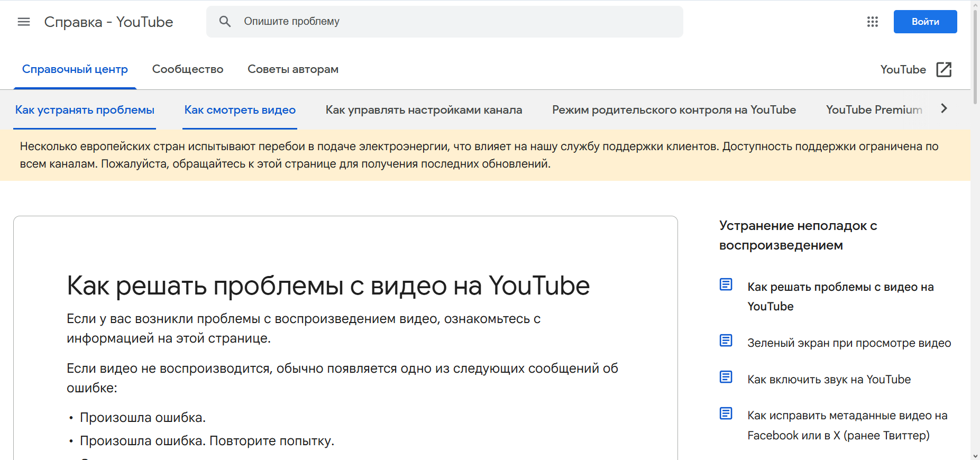Viewport: 980px width, 460px height.
Task: Click the sidebar heading 'Устранение неполадок с воспроизведением'
Action: tap(798, 235)
